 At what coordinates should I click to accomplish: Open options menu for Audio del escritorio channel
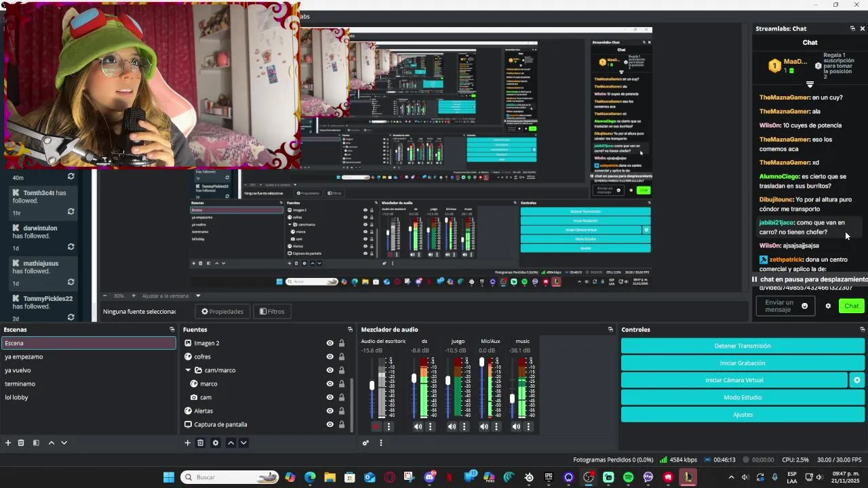coord(389,426)
